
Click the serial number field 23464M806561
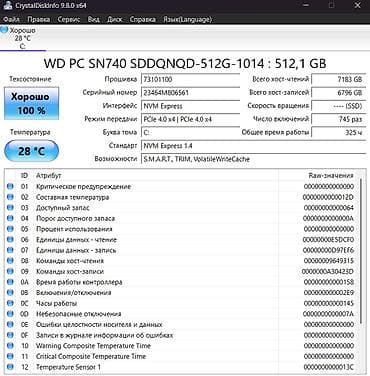[190, 93]
